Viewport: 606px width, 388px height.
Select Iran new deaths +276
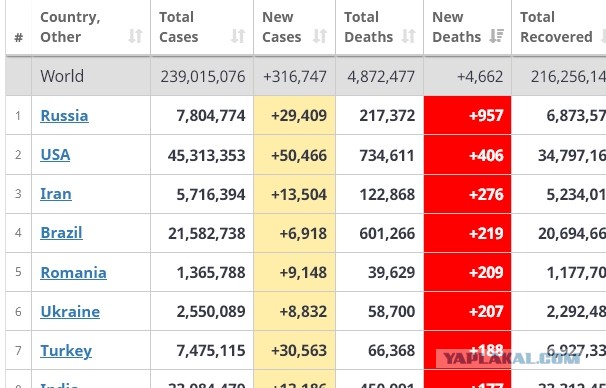point(486,194)
